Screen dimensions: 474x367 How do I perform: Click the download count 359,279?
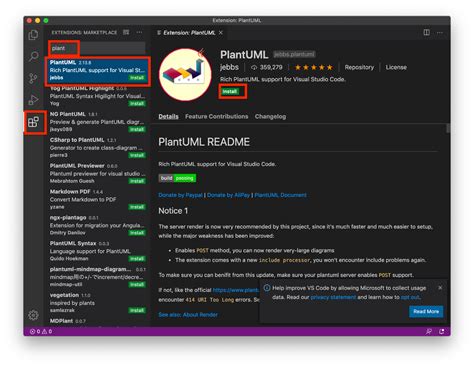(x=267, y=67)
